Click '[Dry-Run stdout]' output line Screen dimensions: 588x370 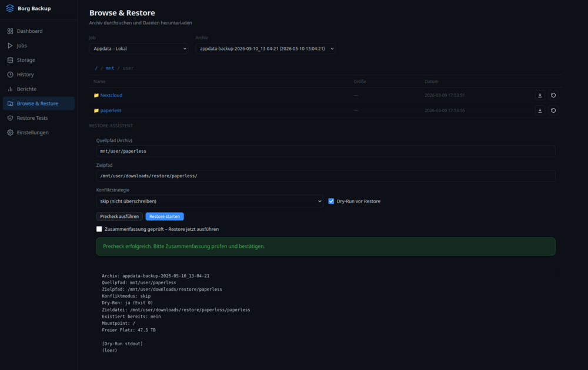(x=122, y=344)
